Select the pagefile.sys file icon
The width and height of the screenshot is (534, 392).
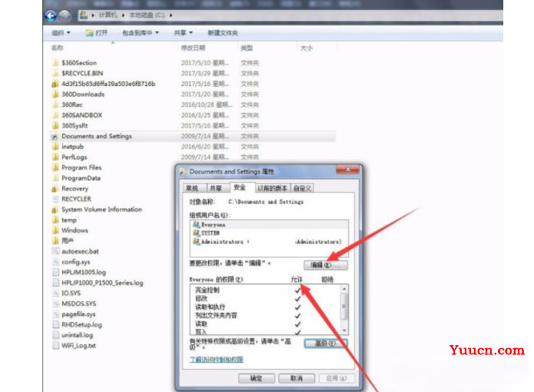pyautogui.click(x=55, y=314)
